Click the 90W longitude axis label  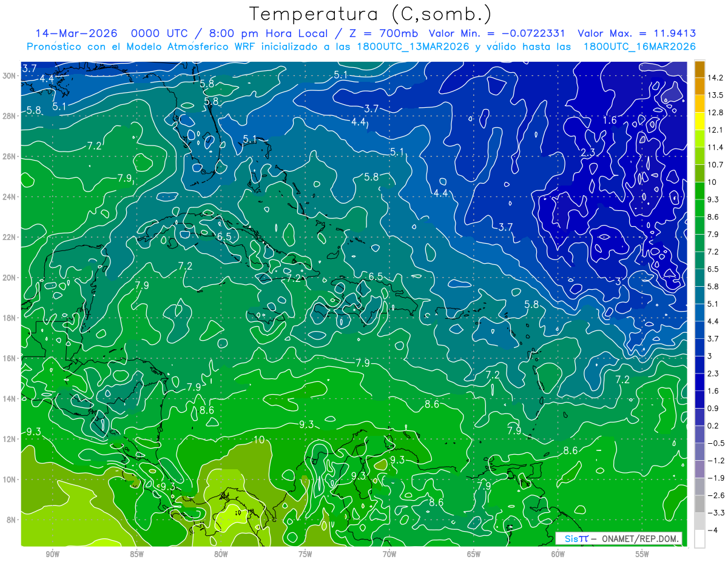tap(52, 554)
